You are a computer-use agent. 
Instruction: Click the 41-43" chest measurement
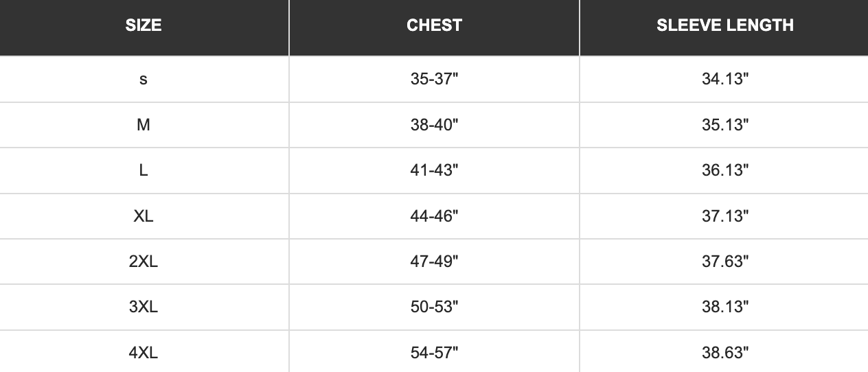pos(434,170)
